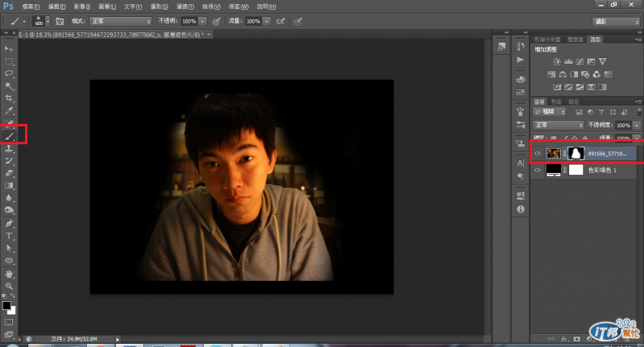The width and height of the screenshot is (644, 347).
Task: Toggle Quick Mask mode
Action: tap(9, 322)
